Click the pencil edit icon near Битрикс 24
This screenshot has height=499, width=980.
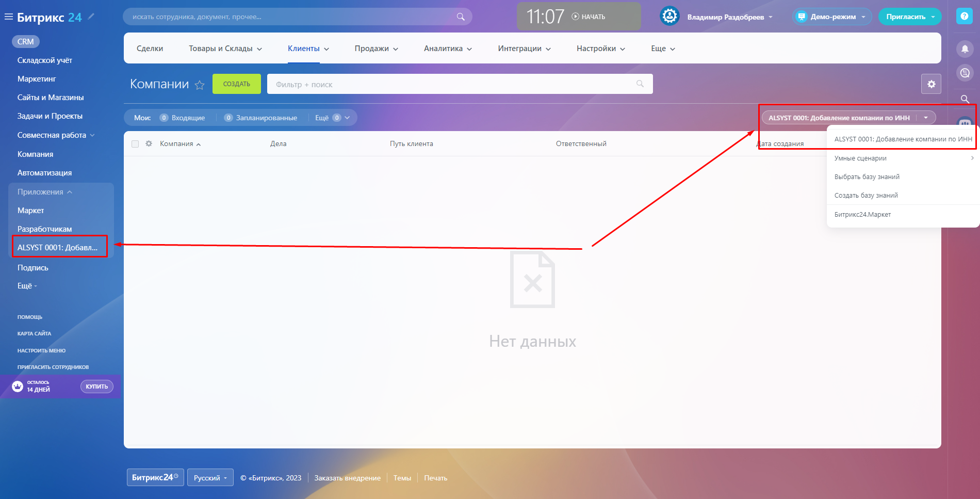[x=91, y=17]
